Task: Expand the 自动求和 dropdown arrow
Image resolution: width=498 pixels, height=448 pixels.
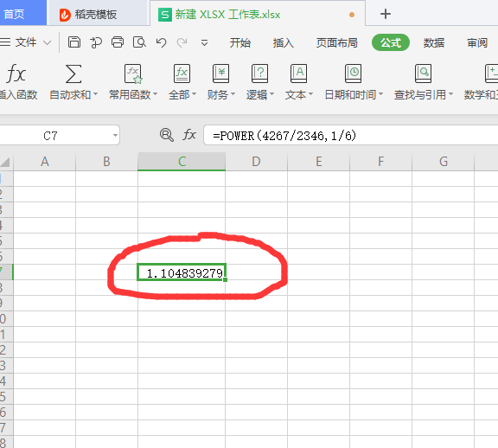Action: point(95,94)
